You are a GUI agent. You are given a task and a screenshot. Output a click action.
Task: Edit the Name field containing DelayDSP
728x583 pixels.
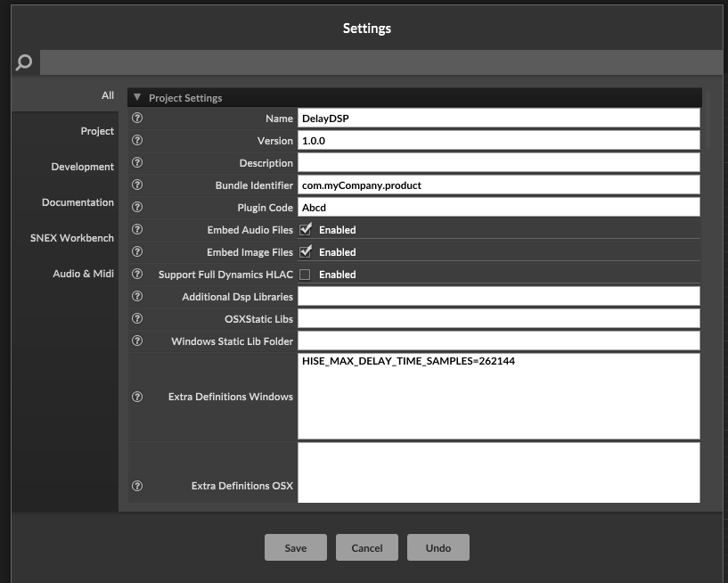(499, 118)
